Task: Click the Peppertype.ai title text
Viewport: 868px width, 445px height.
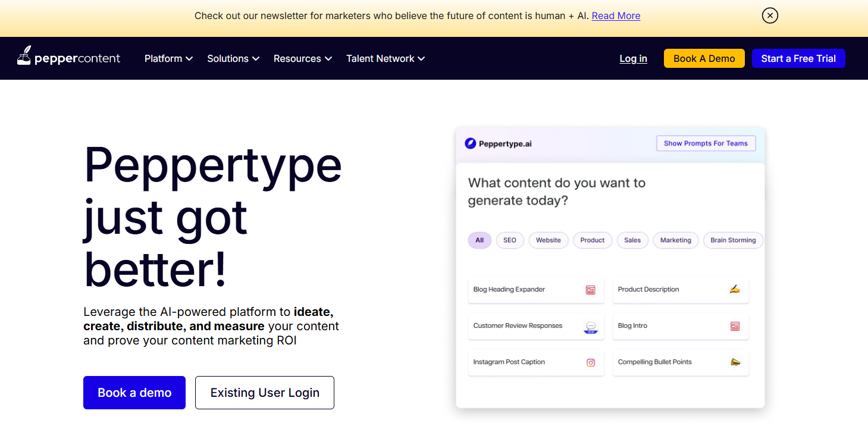Action: pyautogui.click(x=505, y=143)
